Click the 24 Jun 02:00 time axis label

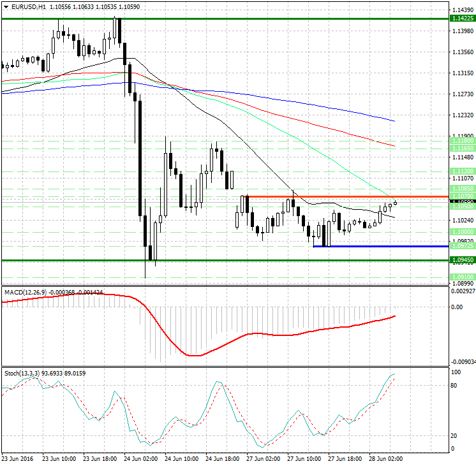[140, 458]
